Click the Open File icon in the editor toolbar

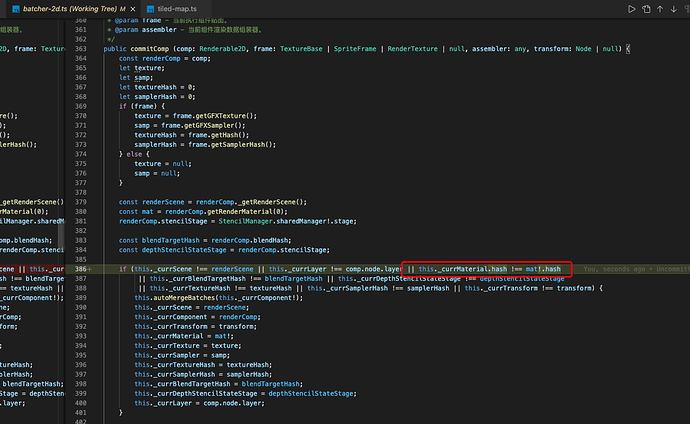(646, 9)
